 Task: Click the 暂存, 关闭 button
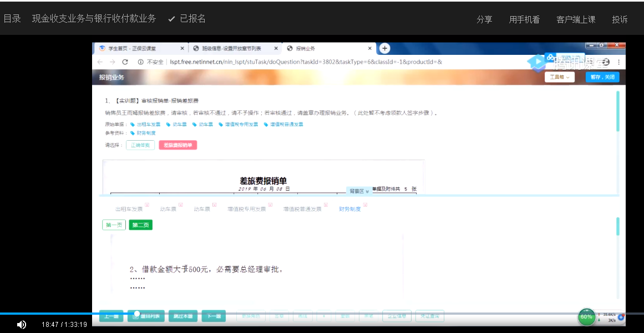(602, 77)
